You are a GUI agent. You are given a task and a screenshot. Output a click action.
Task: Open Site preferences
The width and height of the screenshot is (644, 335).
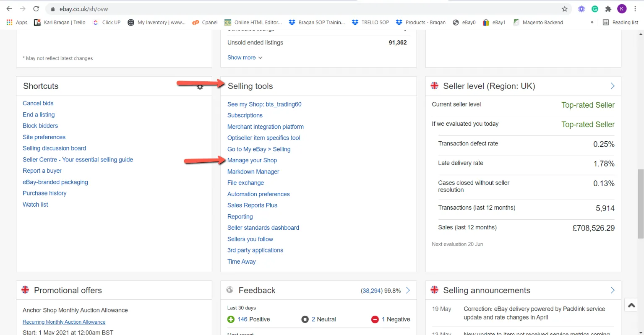(44, 137)
